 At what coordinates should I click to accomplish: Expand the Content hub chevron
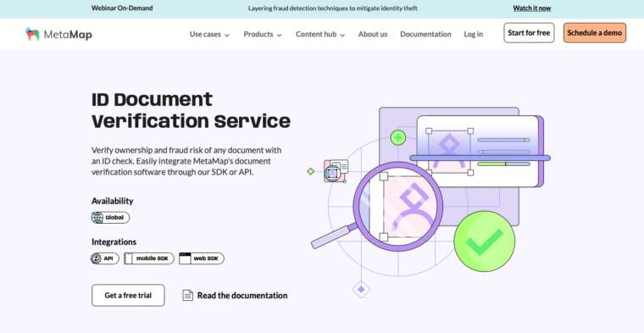pyautogui.click(x=342, y=35)
